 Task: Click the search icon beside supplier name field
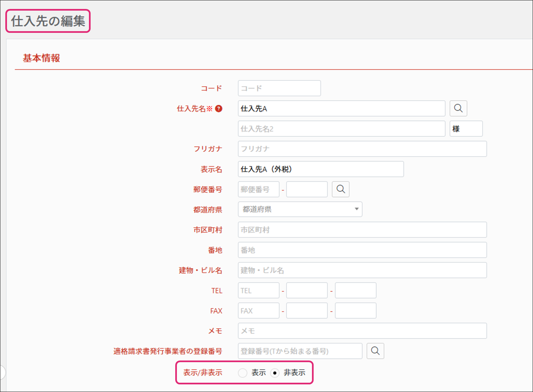point(458,108)
